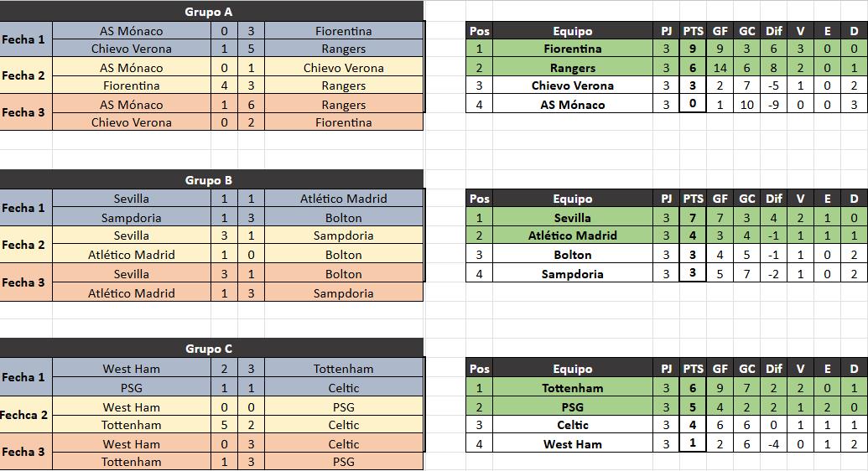Click Rangers' goals-for cell showing 14
This screenshot has height=471, width=868.
click(720, 68)
